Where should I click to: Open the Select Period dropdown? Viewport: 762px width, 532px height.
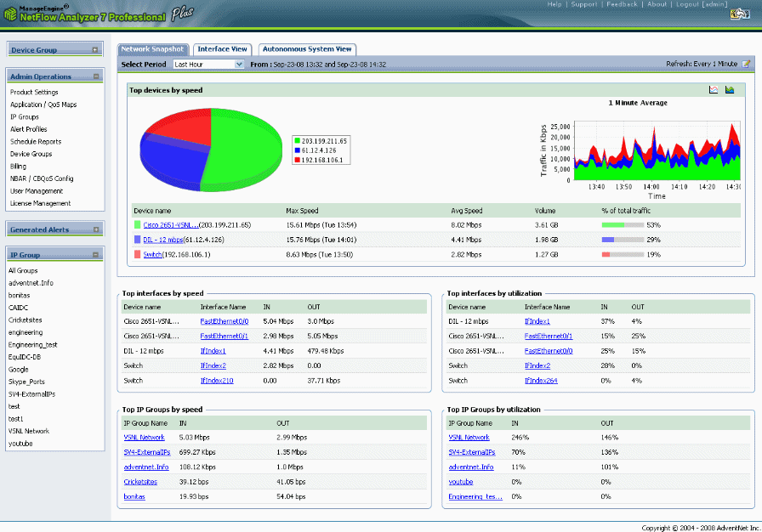[x=208, y=64]
